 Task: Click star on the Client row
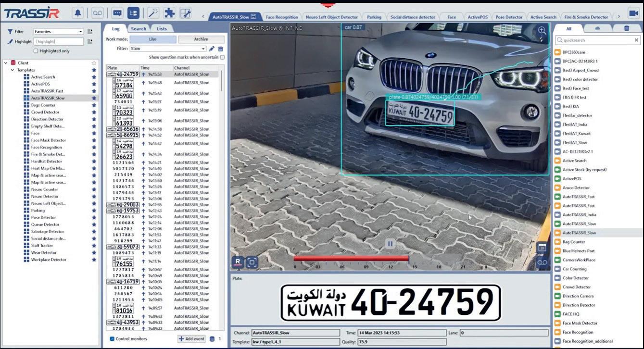(x=94, y=63)
